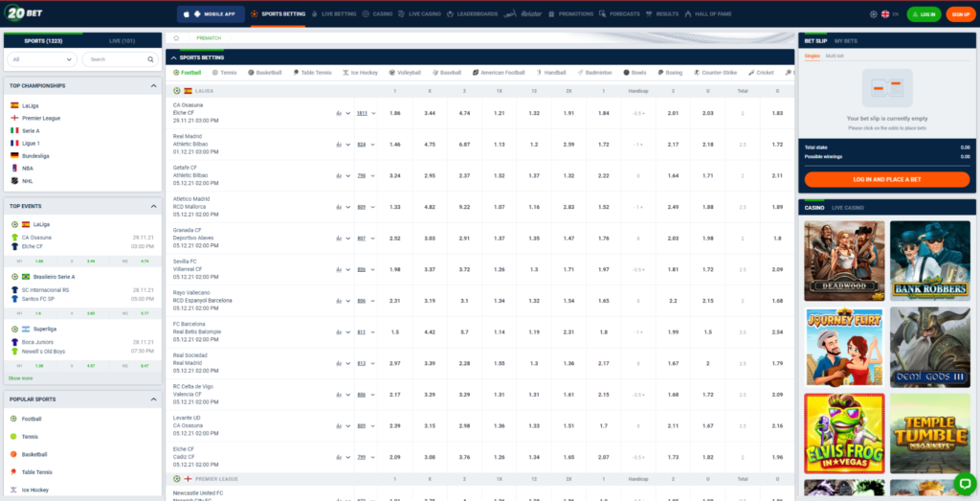Screen dimensions: 980x501
Task: Pick 1.5 odds for FC Barcelona win
Action: pos(394,332)
